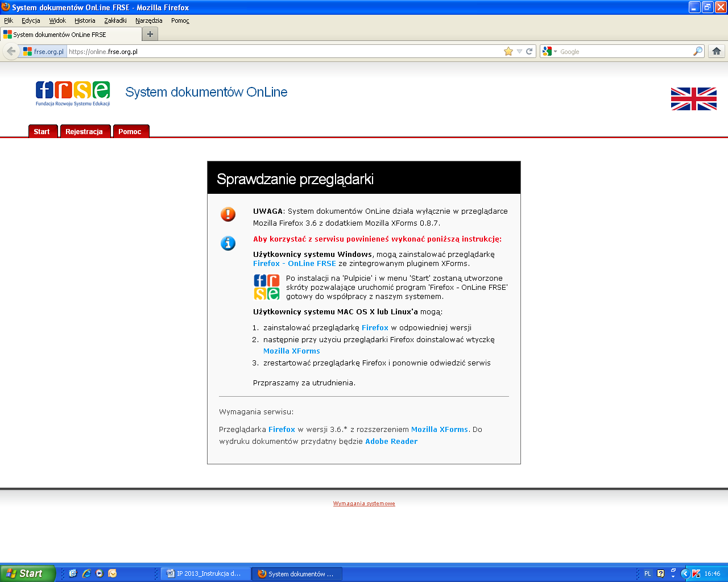This screenshot has width=728, height=582.
Task: Select the System dokumentów OnLine FRSE browser tab
Action: click(71, 34)
